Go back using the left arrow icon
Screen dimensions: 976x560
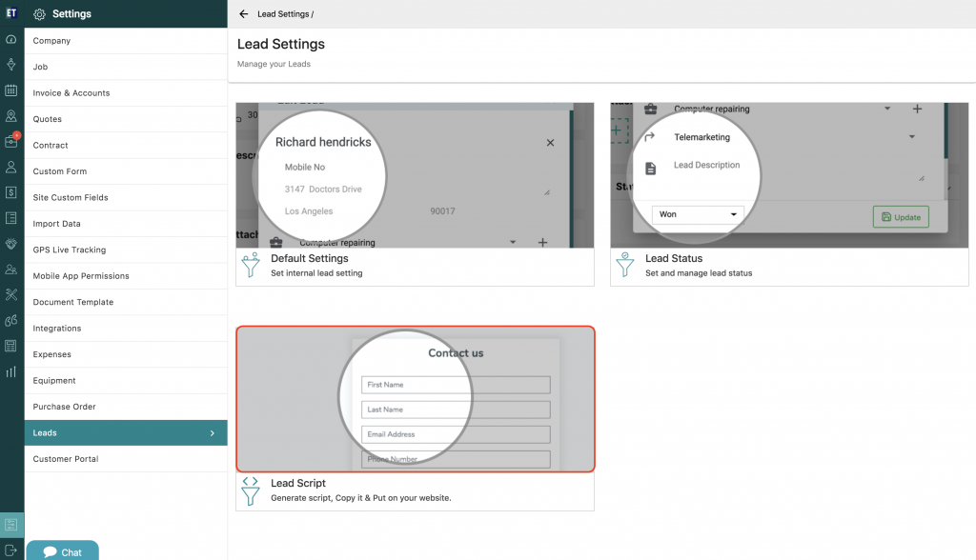click(243, 13)
